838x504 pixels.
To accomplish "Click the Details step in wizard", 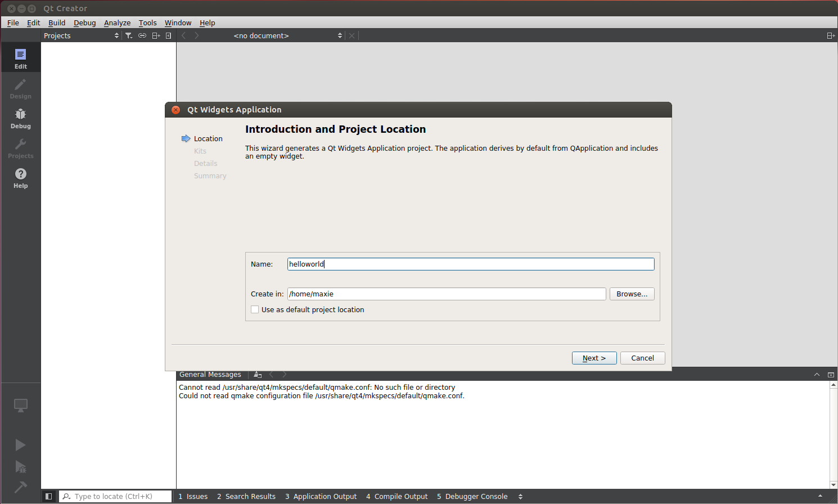I will point(205,163).
